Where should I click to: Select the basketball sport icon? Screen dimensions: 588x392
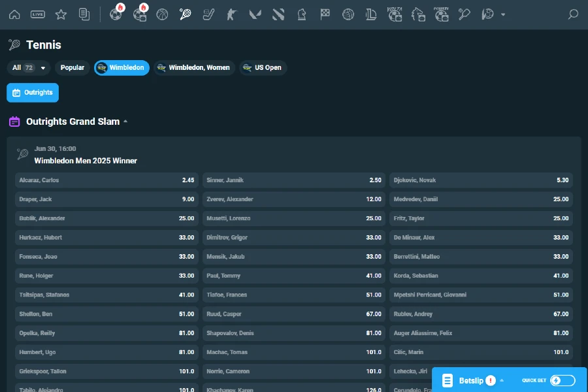162,14
